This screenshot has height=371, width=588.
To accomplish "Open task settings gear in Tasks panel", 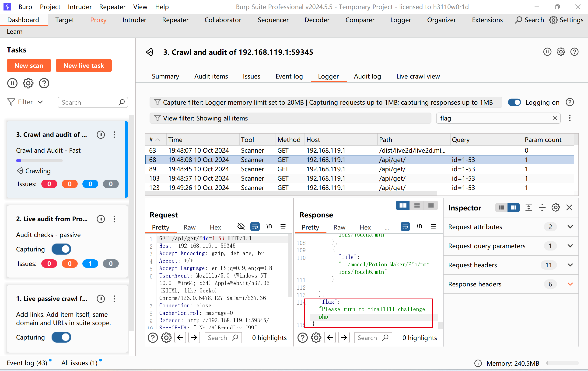I will (28, 83).
